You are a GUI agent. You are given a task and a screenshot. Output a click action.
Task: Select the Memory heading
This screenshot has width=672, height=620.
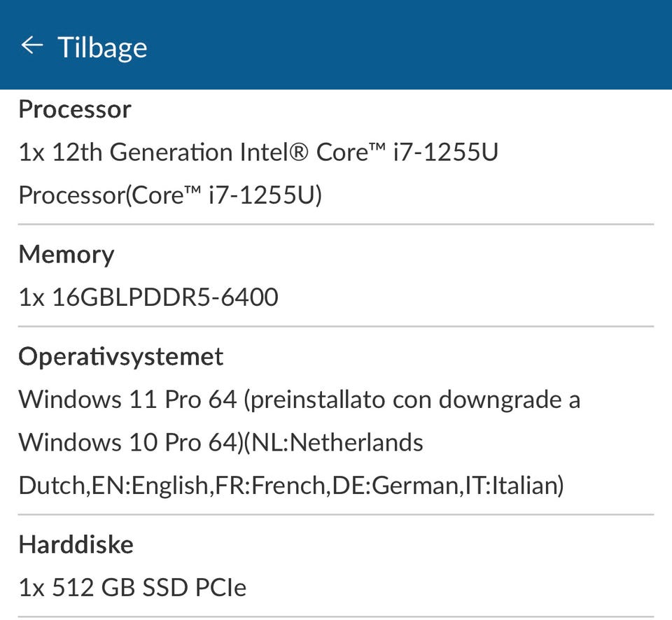pos(66,254)
